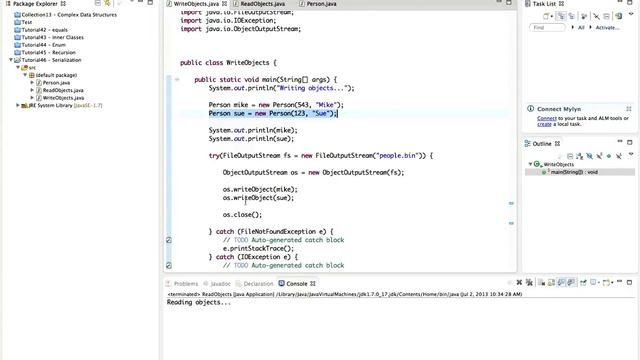Switch to ReadObjects.java editor tab
The width and height of the screenshot is (640, 360).
[259, 4]
